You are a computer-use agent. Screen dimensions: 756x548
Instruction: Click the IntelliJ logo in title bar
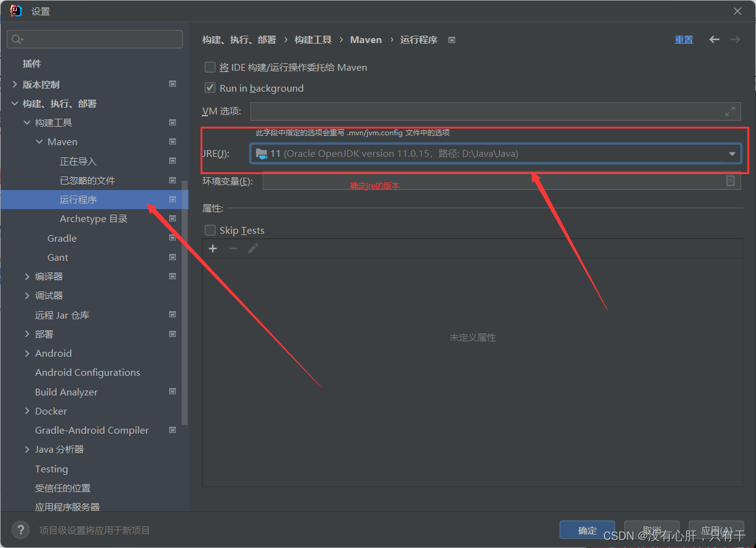[x=16, y=11]
